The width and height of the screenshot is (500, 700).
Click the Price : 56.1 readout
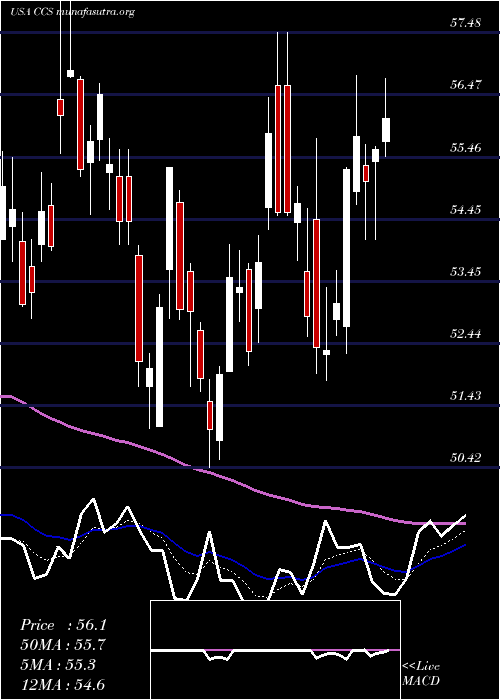(x=63, y=625)
